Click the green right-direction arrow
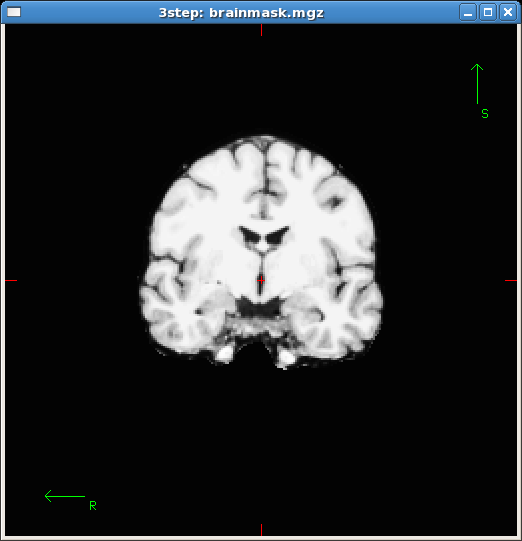The width and height of the screenshot is (522, 541). [x=65, y=496]
